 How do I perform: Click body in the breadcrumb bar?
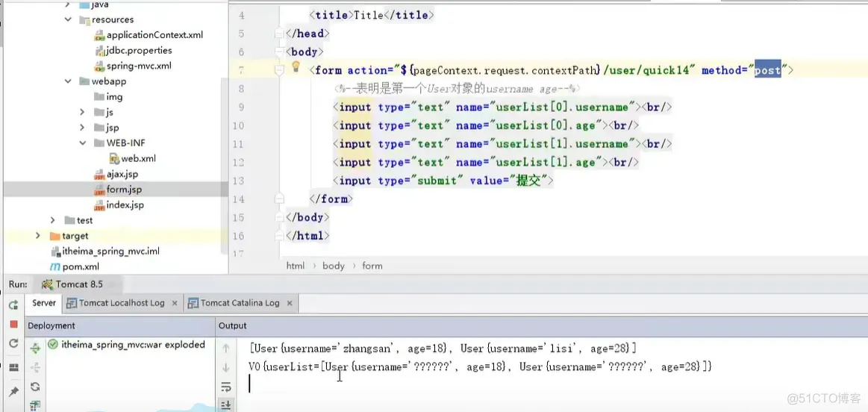(x=334, y=266)
